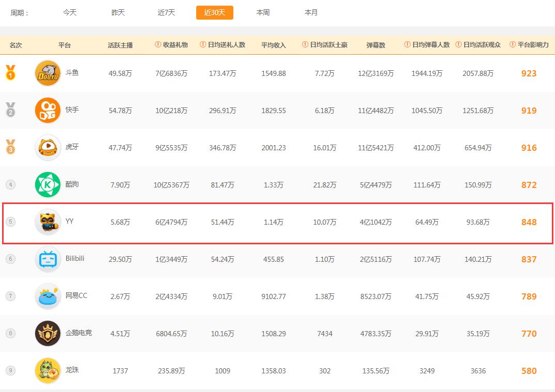
Task: Click the 54.78万 active streamers cell
Action: [120, 111]
